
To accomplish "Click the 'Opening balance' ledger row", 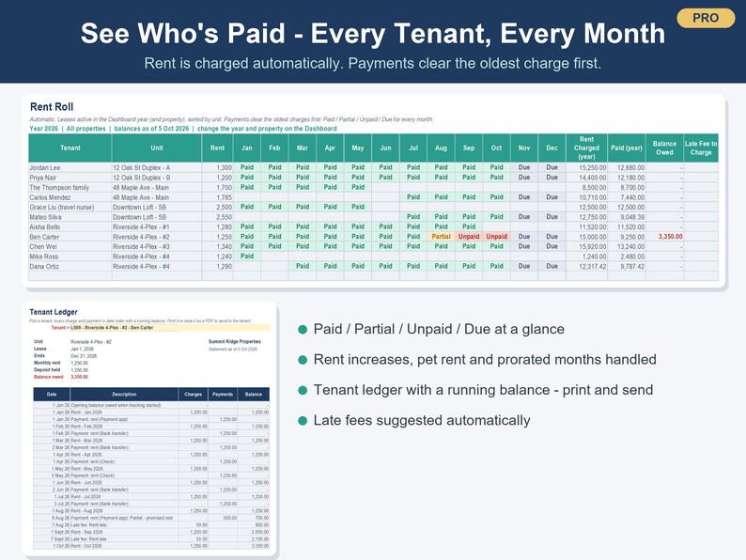I will click(151, 405).
